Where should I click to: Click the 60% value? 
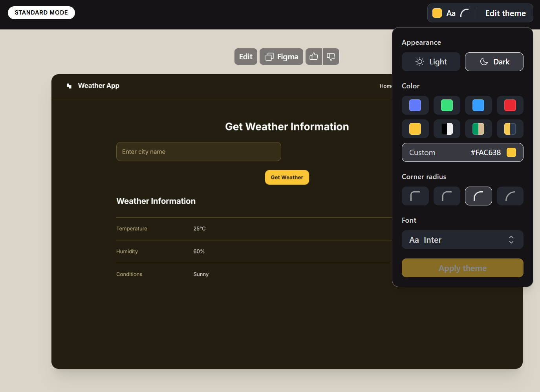(x=199, y=251)
